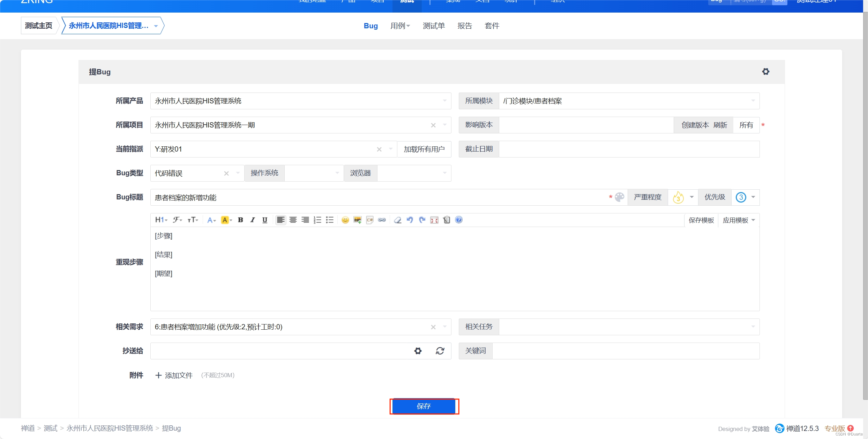This screenshot has height=439, width=868.
Task: Toggle italic formatting
Action: pyautogui.click(x=253, y=220)
